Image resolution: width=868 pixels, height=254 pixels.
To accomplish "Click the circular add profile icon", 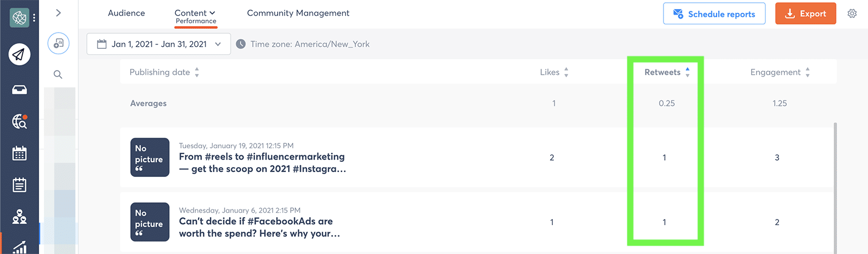I will click(x=59, y=43).
